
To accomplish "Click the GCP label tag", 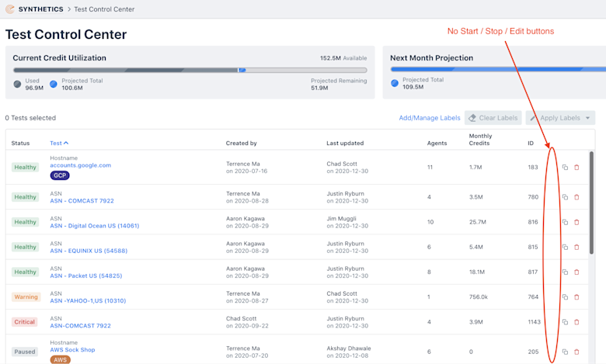I will tap(60, 175).
